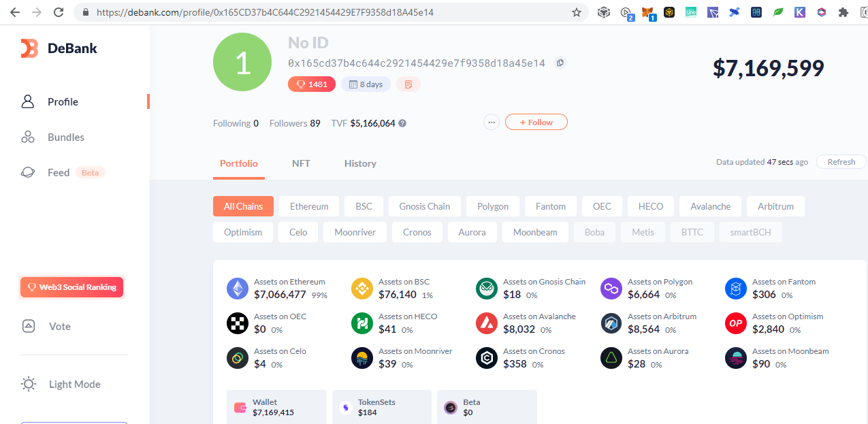This screenshot has height=424, width=868.
Task: Click the orange note icon badge
Action: click(x=408, y=84)
